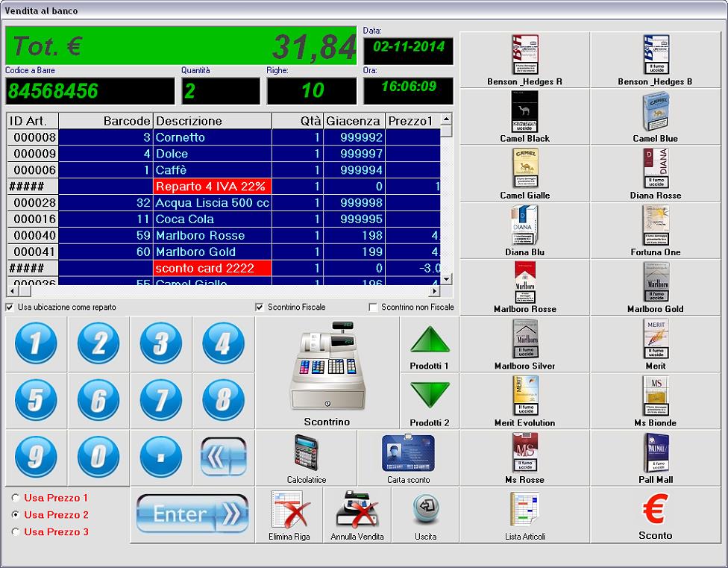The image size is (728, 568).
Task: Open the Carta sconto card
Action: [408, 452]
